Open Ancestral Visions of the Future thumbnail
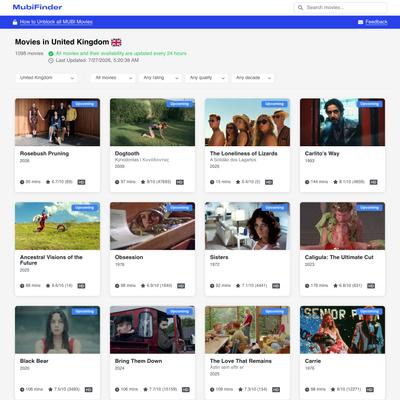Viewport: 400px width, 400px height. point(57,226)
